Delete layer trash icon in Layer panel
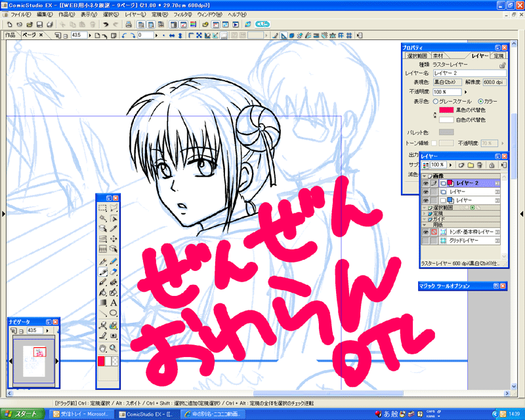Image resolution: width=525 pixels, height=420 pixels. tap(480, 165)
